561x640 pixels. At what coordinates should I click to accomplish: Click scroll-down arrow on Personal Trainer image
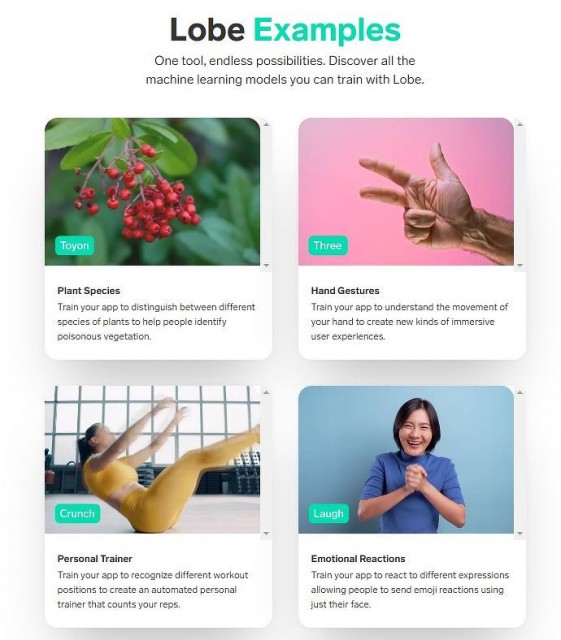pyautogui.click(x=266, y=533)
